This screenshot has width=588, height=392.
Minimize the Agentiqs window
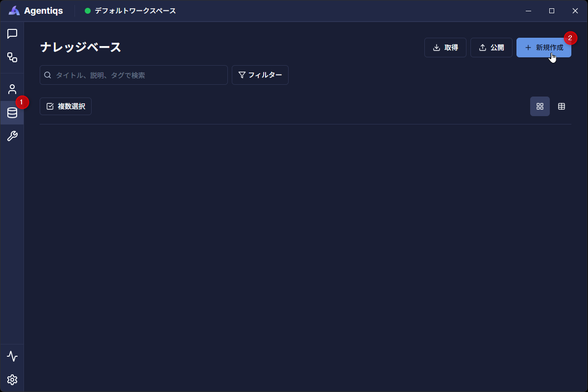(528, 11)
